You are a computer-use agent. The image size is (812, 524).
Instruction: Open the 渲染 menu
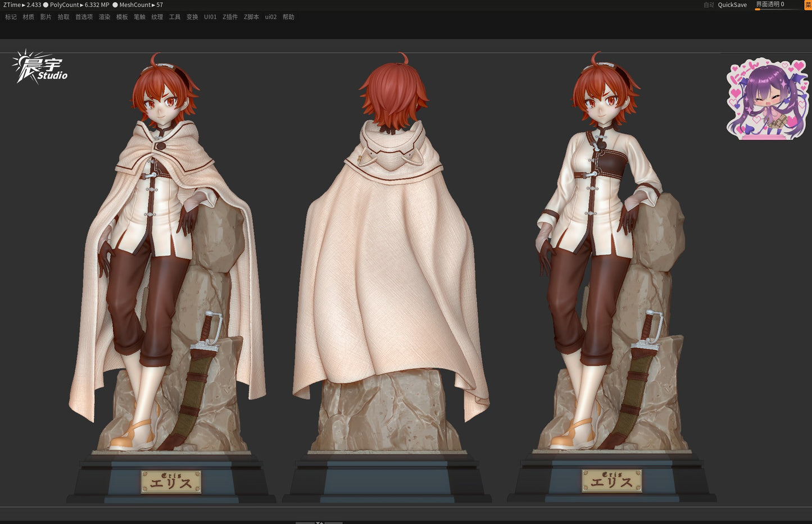(105, 17)
